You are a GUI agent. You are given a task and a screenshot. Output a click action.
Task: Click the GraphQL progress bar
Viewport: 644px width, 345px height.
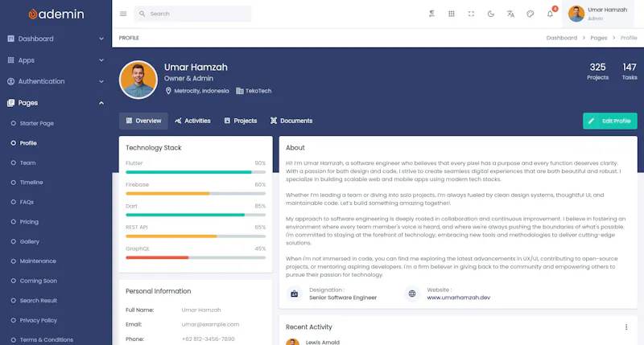tap(196, 257)
